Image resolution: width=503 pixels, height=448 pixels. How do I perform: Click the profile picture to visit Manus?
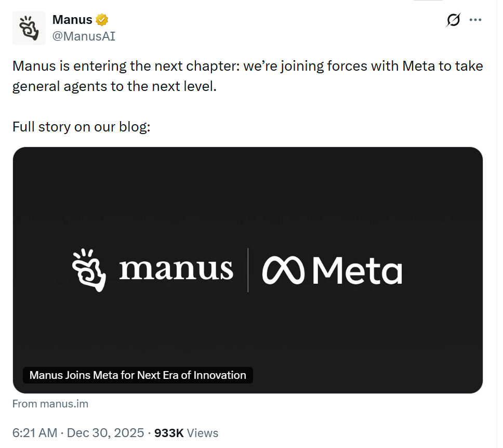click(x=29, y=27)
